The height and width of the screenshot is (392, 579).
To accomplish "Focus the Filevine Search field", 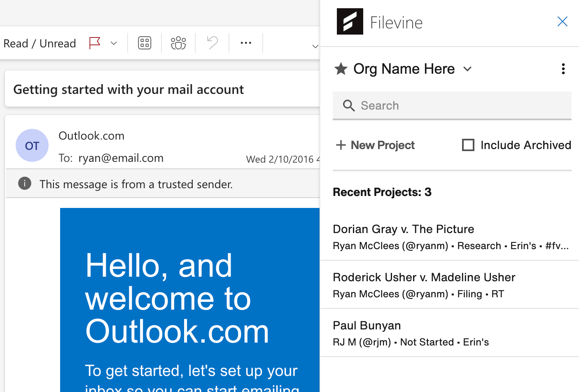I will pyautogui.click(x=452, y=106).
